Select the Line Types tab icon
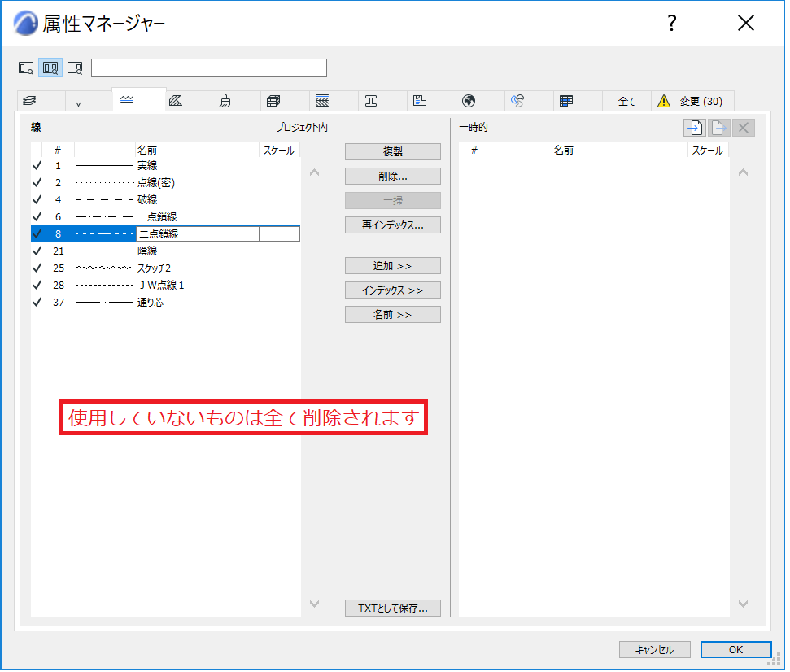This screenshot has width=790, height=672. (127, 100)
